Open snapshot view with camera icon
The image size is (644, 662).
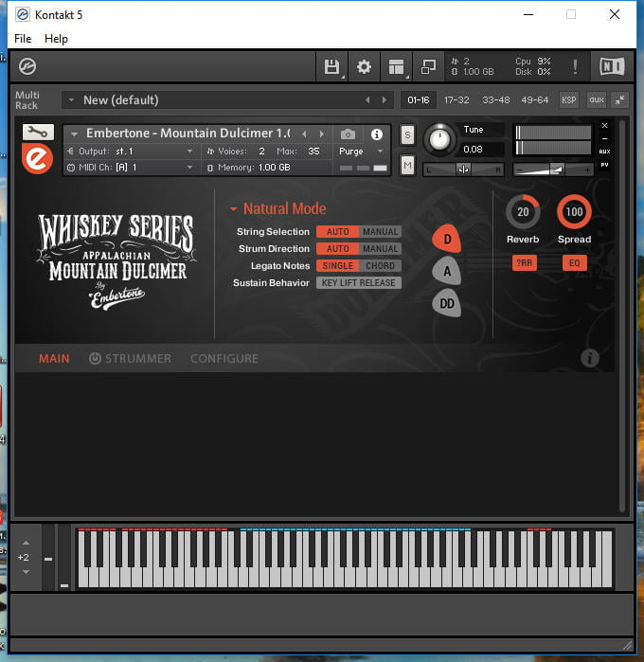click(348, 134)
